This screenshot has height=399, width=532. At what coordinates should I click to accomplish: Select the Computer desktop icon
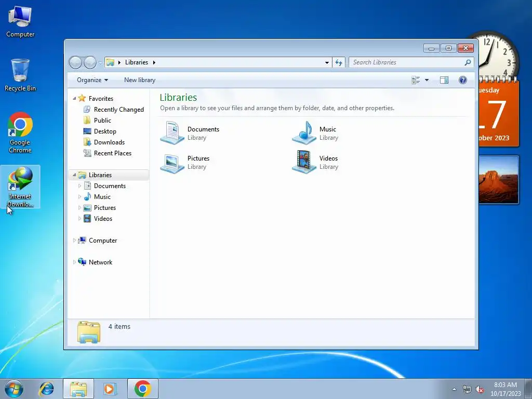[20, 22]
